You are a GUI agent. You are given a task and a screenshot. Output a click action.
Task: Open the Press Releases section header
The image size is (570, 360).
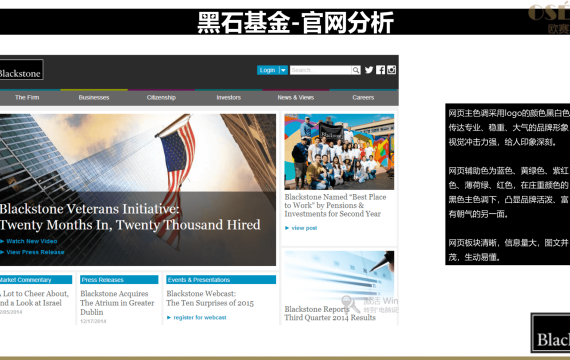tap(119, 280)
